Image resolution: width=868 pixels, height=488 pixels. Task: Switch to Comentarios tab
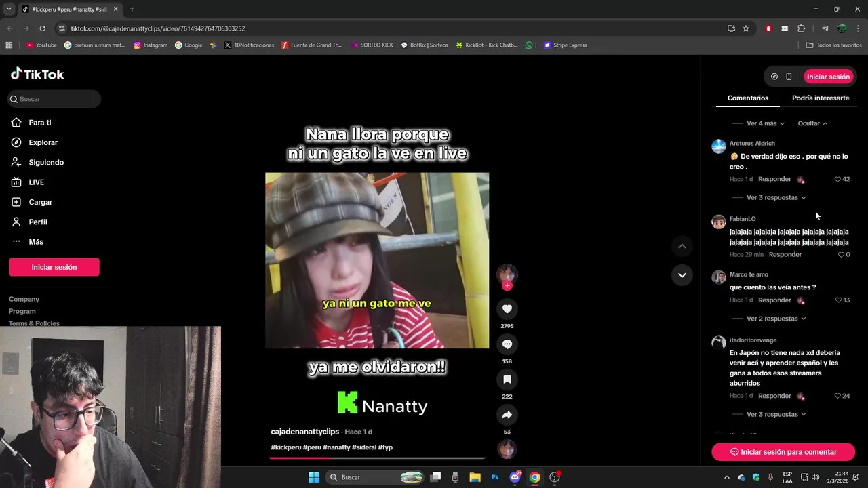(748, 98)
